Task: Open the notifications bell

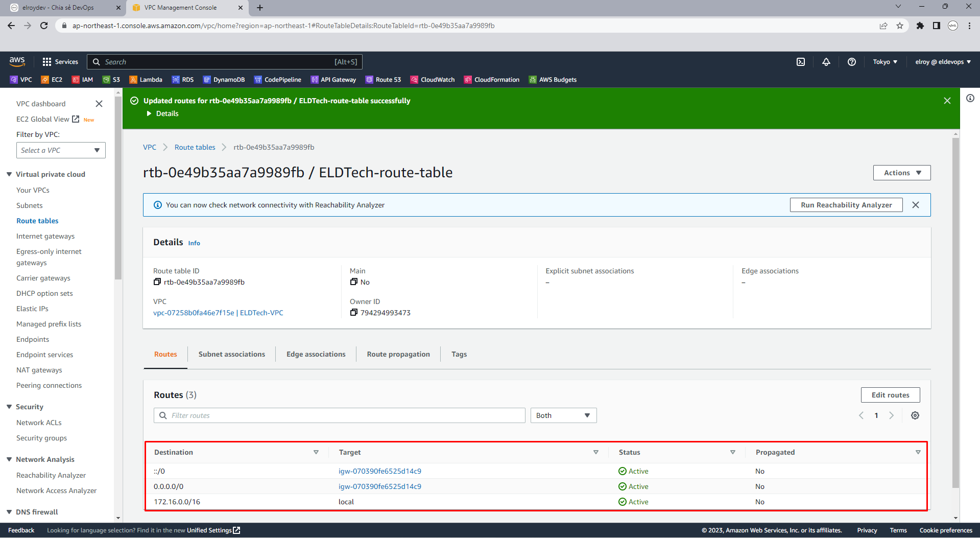Action: click(x=826, y=62)
